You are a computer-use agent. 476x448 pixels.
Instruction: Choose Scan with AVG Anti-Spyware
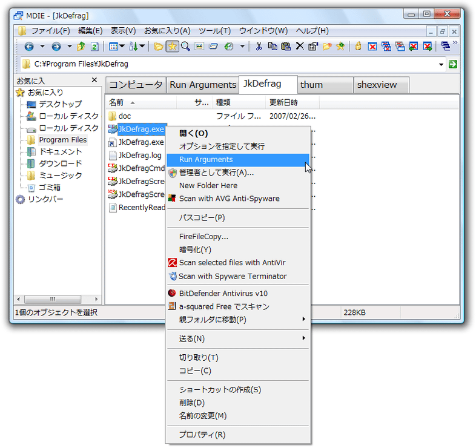pos(238,199)
